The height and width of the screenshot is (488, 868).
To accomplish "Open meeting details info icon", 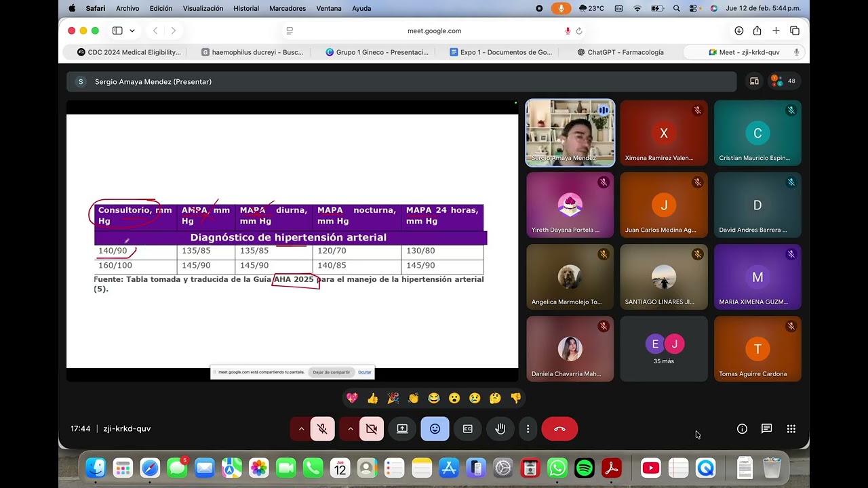I will 742,429.
